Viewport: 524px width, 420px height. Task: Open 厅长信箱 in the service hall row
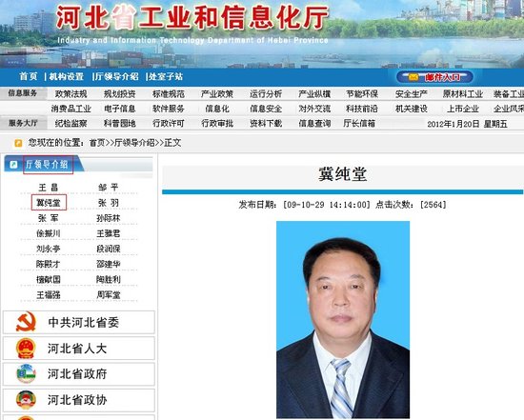(359, 123)
